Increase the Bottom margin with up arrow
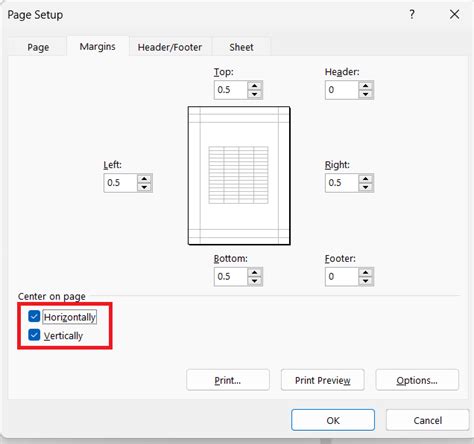 pyautogui.click(x=255, y=273)
